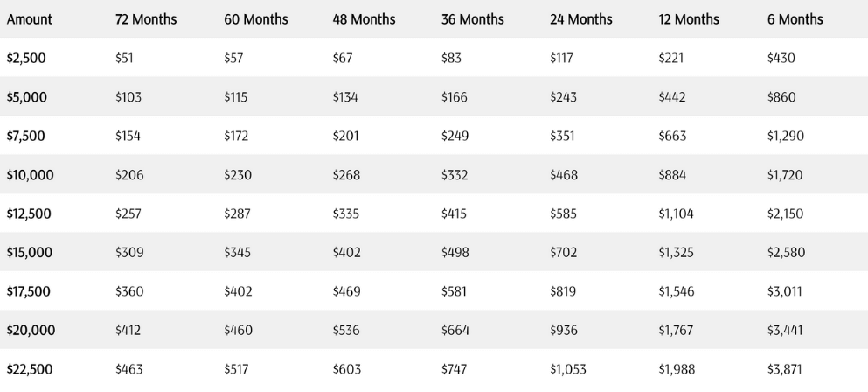Image resolution: width=868 pixels, height=392 pixels.
Task: Click the $22,500 amount row label
Action: (30, 369)
